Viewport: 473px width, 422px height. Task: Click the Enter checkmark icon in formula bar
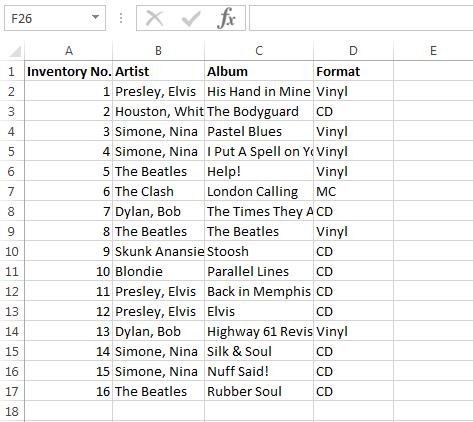(191, 19)
